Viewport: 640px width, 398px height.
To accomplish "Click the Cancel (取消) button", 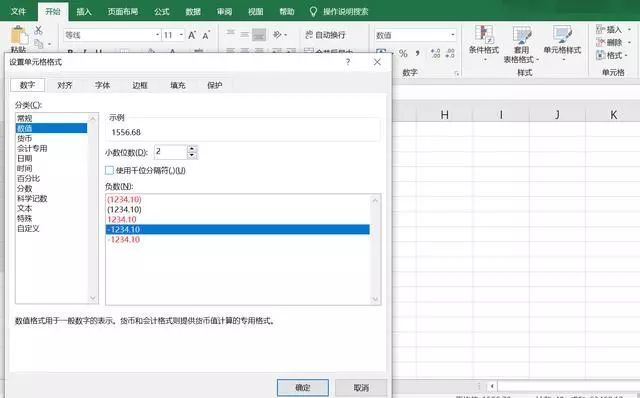I will click(361, 387).
